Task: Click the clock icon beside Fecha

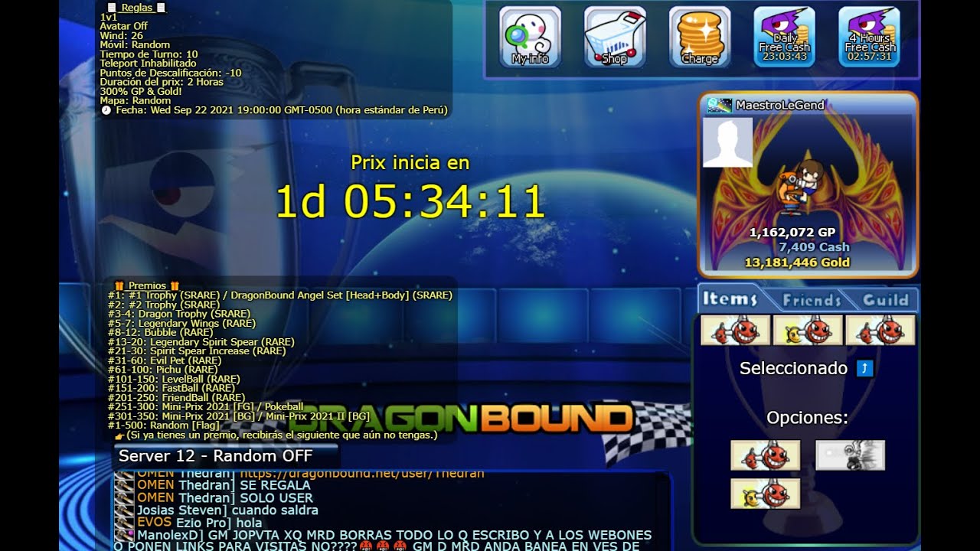Action: [x=106, y=110]
